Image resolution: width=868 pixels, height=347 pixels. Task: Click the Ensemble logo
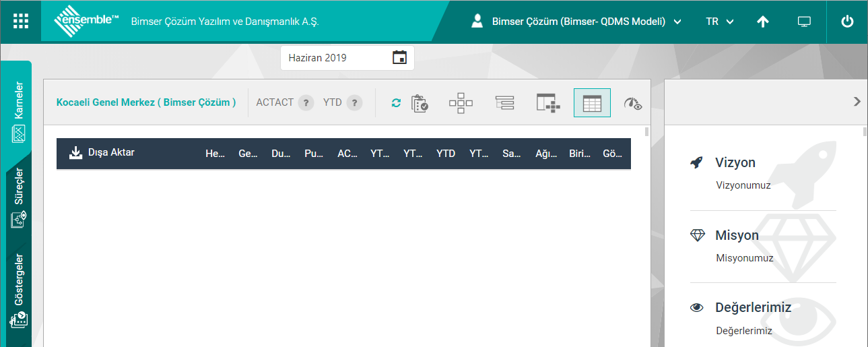(86, 21)
